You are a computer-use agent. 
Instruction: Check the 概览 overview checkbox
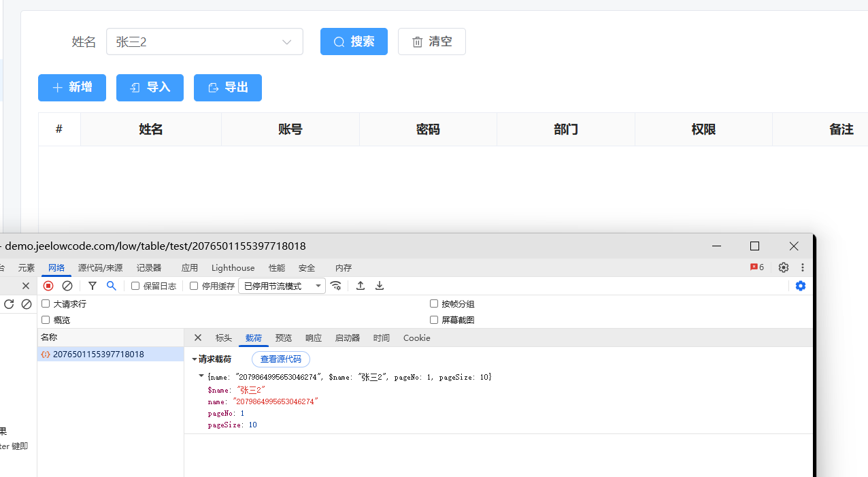pyautogui.click(x=46, y=319)
